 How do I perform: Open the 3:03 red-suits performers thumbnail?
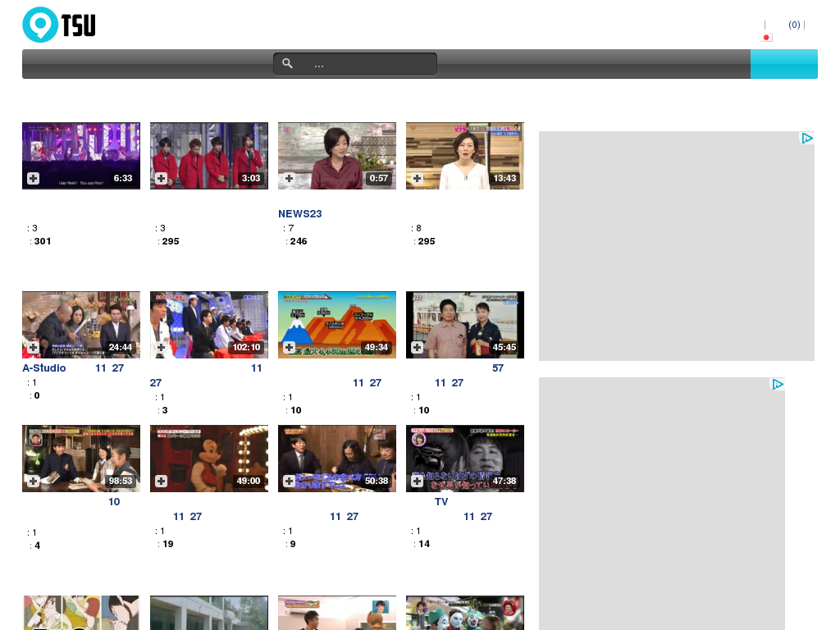pos(209,155)
